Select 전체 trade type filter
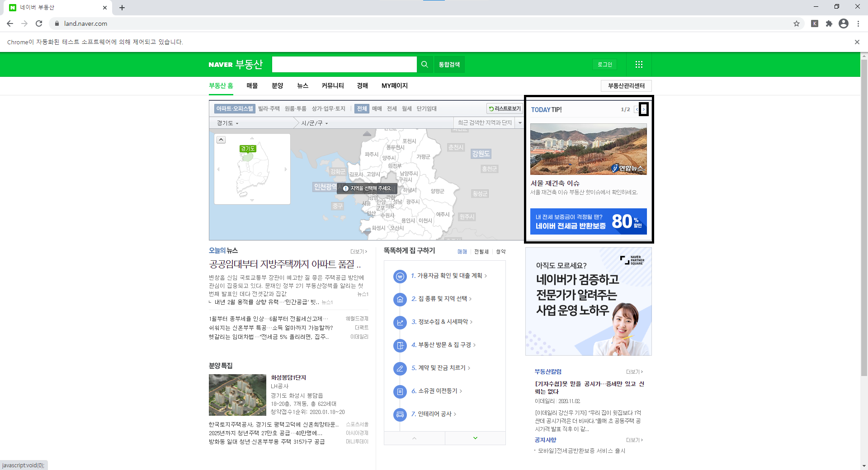The height and width of the screenshot is (470, 868). click(x=362, y=108)
